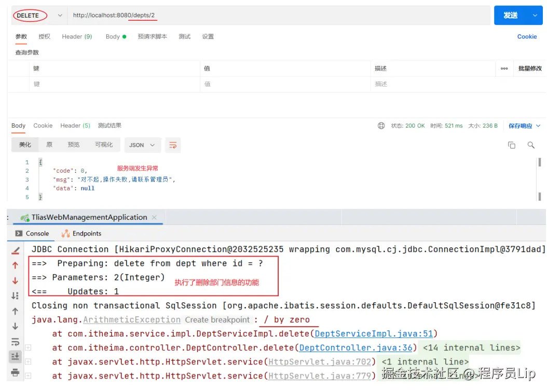
Task: Close the TliasWebManagementApplication run tab
Action: pos(154,217)
